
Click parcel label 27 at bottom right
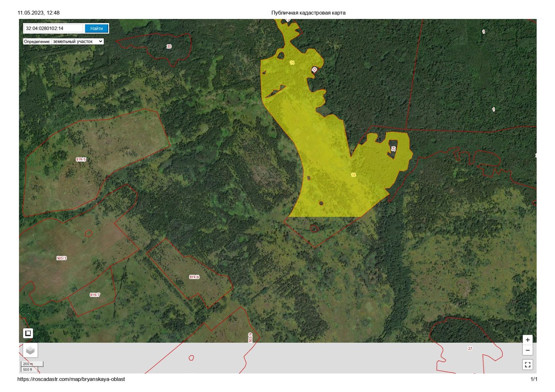tap(470, 349)
